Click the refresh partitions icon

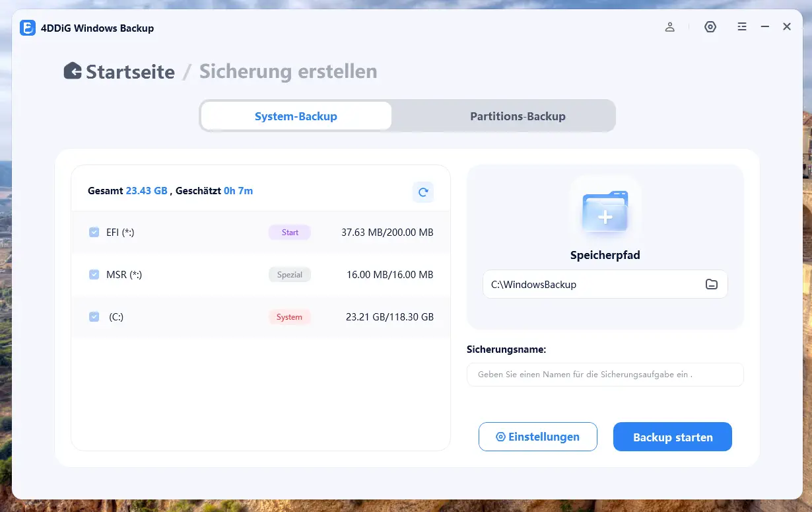pos(423,192)
